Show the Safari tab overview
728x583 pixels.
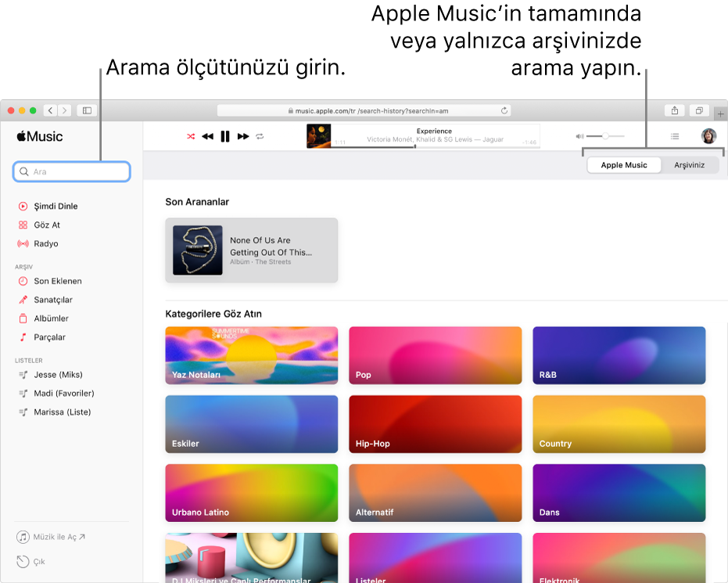tap(699, 110)
